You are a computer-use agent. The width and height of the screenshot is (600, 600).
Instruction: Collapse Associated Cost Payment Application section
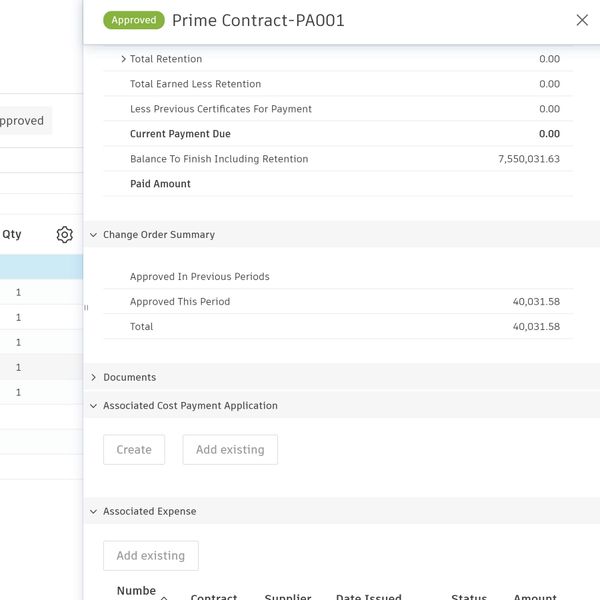coord(93,406)
